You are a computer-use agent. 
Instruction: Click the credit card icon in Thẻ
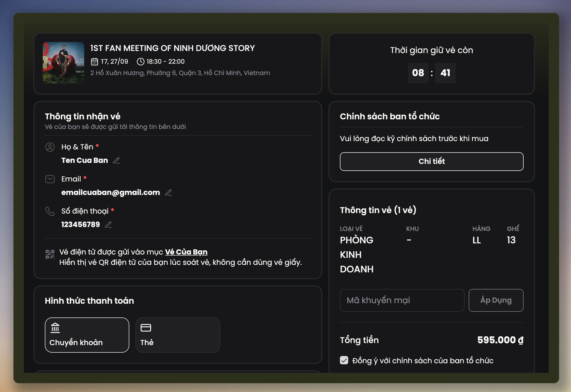coord(146,328)
